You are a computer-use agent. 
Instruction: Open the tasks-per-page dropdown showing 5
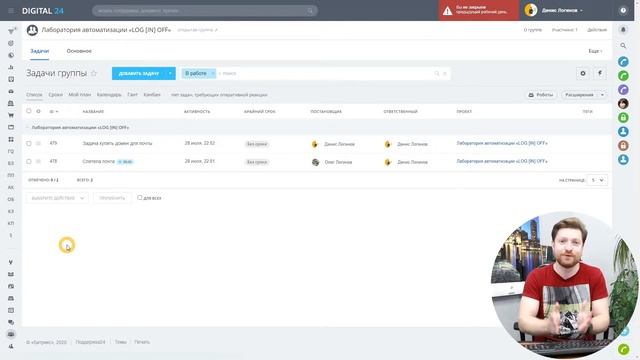coord(597,180)
